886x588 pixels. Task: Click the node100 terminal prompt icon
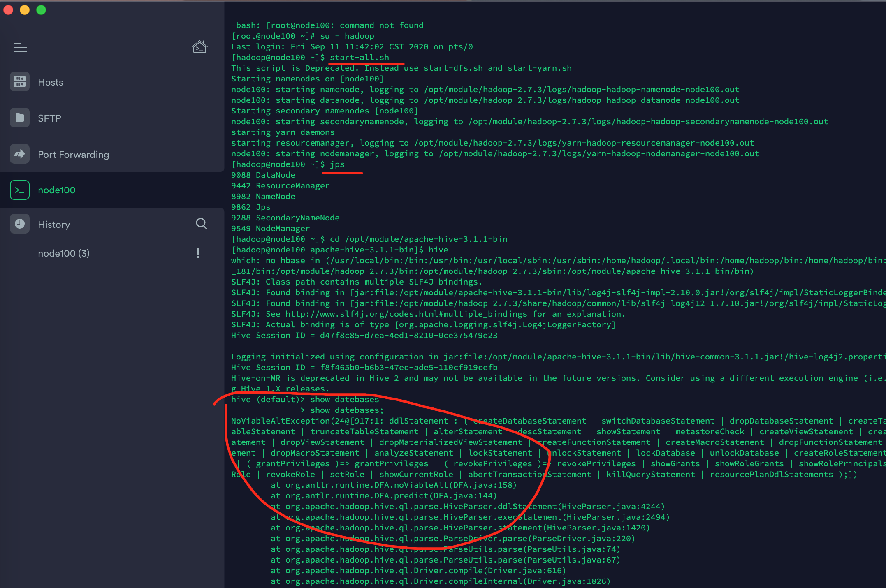click(19, 190)
